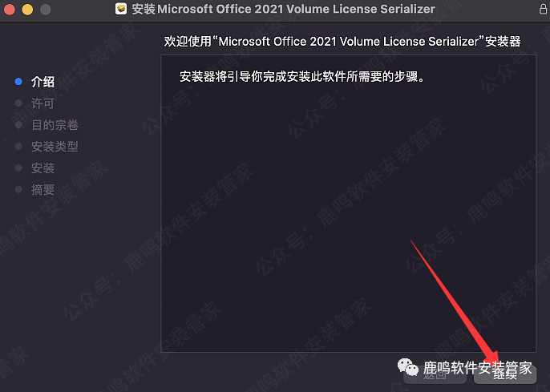
Task: Select the 安装 step in the sidebar
Action: [x=42, y=168]
